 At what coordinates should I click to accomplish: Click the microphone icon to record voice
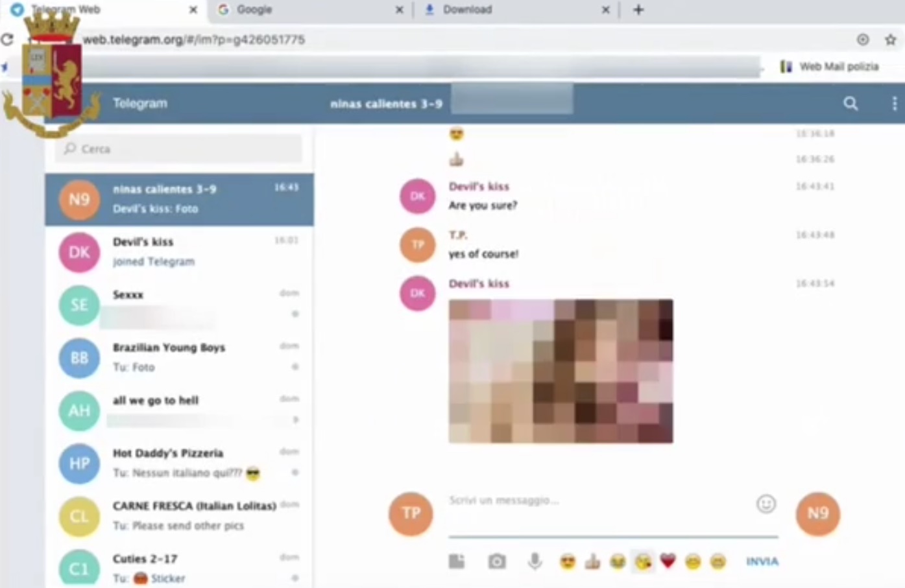pyautogui.click(x=535, y=561)
